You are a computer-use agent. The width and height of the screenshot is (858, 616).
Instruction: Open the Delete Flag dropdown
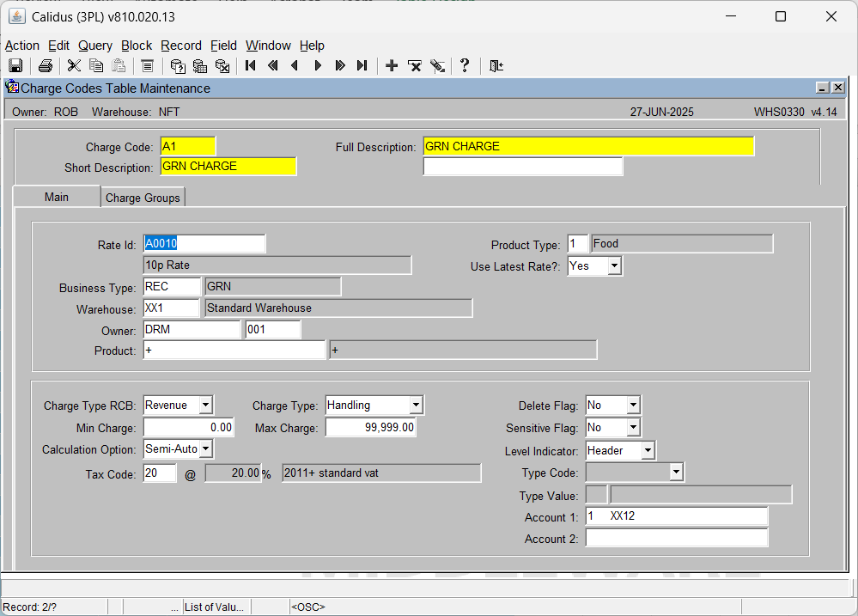(633, 406)
